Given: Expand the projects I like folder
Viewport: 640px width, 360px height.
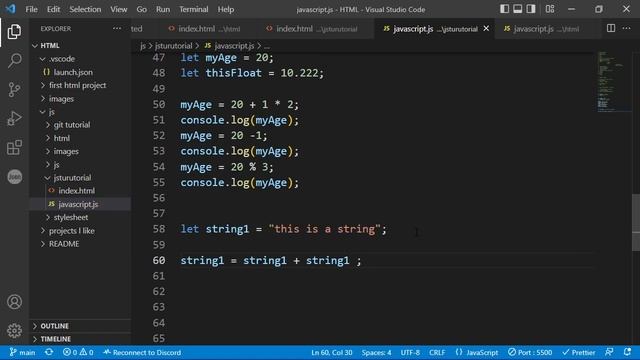Looking at the screenshot, I should tap(71, 231).
